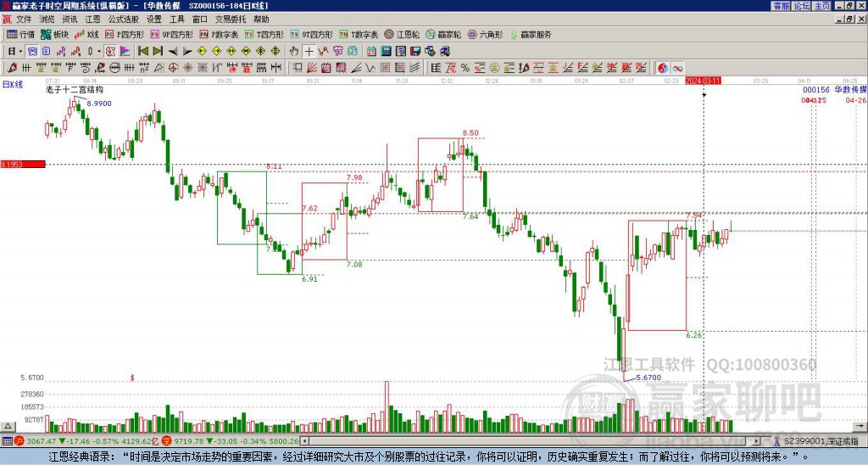Click the horizontal scrollbar track at bottom
The height and width of the screenshot is (465, 868).
(531, 441)
